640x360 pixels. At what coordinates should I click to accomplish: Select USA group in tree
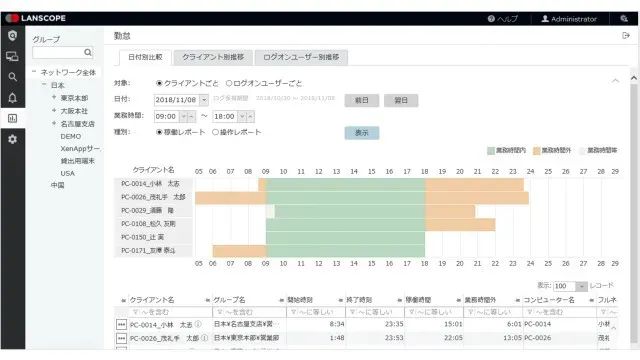(67, 173)
